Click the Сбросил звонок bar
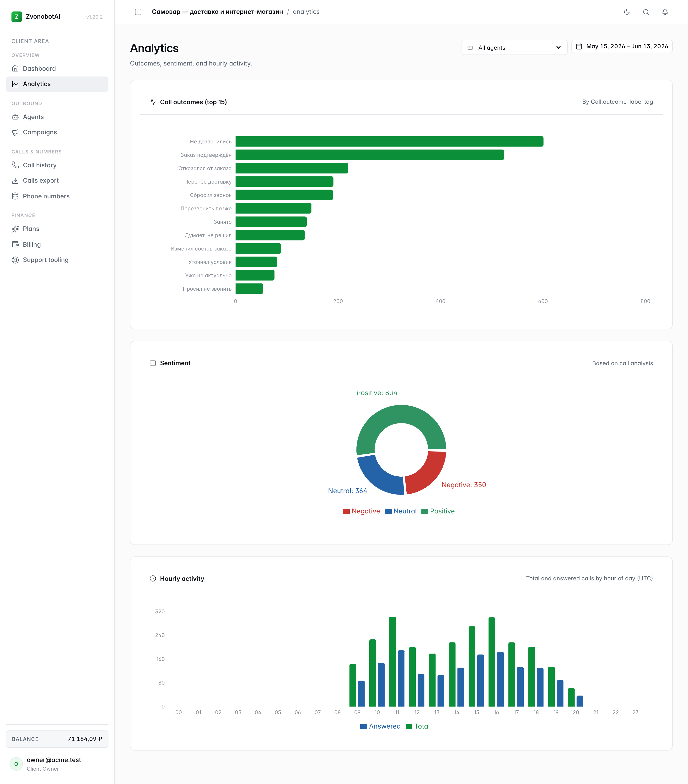The image size is (688, 784). coord(284,195)
